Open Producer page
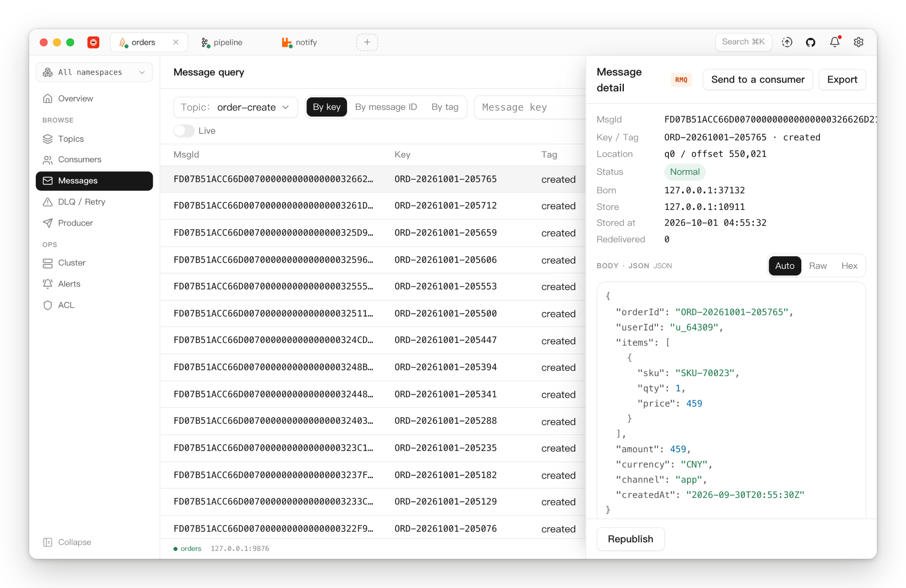This screenshot has height=588, width=906. [94, 223]
